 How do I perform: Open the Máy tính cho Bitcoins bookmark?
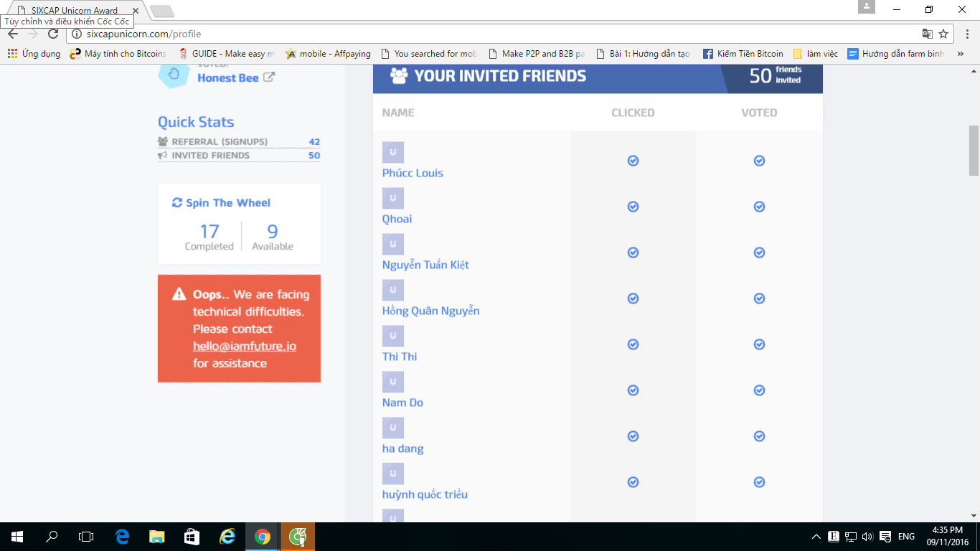(118, 54)
